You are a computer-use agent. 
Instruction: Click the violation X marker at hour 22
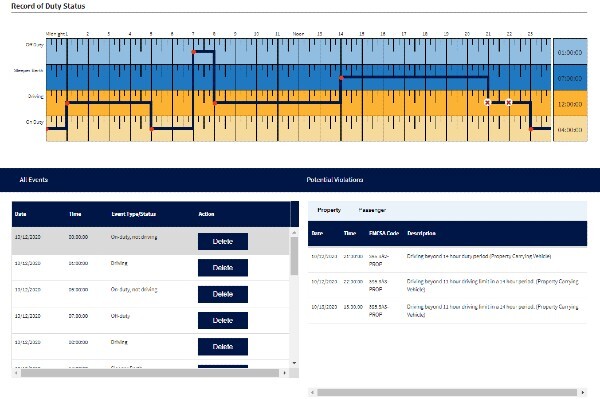point(509,103)
